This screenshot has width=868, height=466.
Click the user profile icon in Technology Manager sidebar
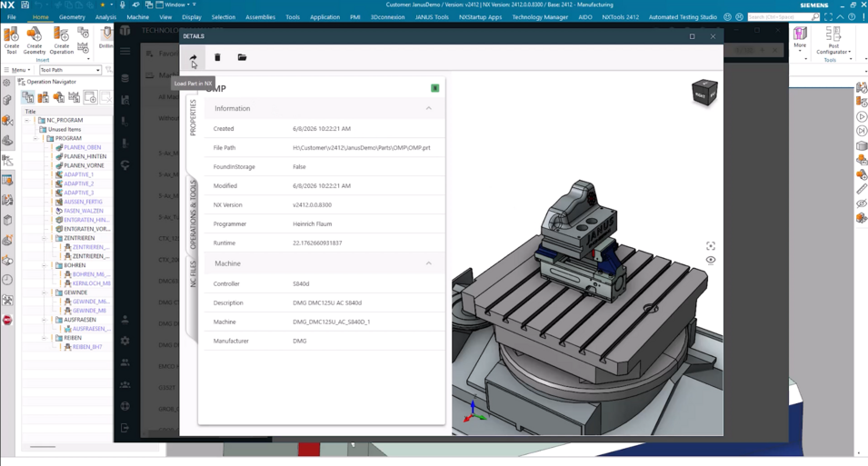(125, 320)
